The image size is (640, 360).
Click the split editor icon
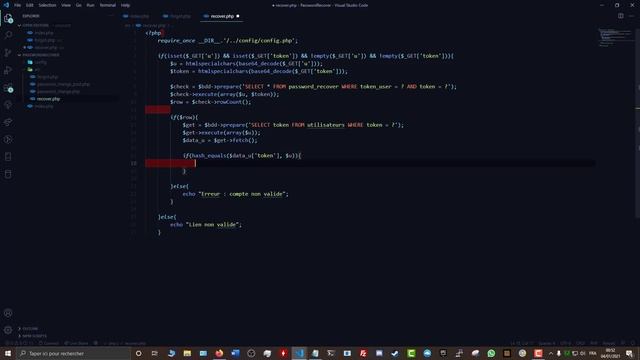(x=620, y=16)
